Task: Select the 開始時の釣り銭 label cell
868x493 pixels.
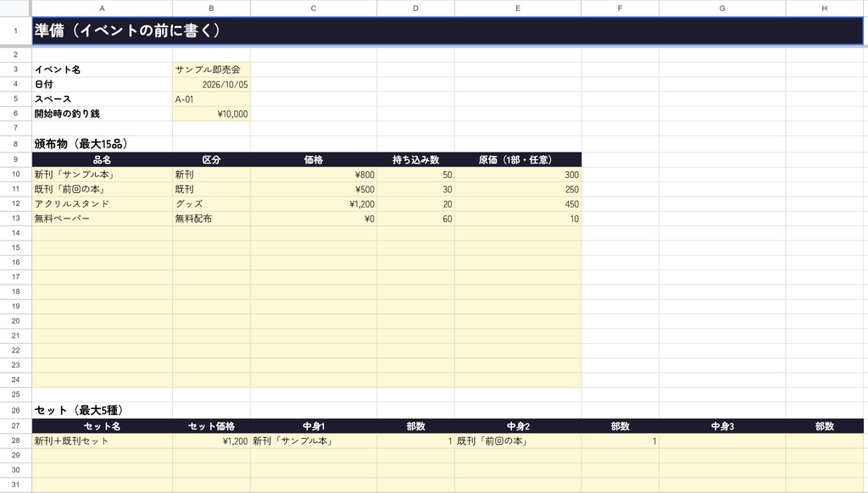Action: click(x=103, y=114)
